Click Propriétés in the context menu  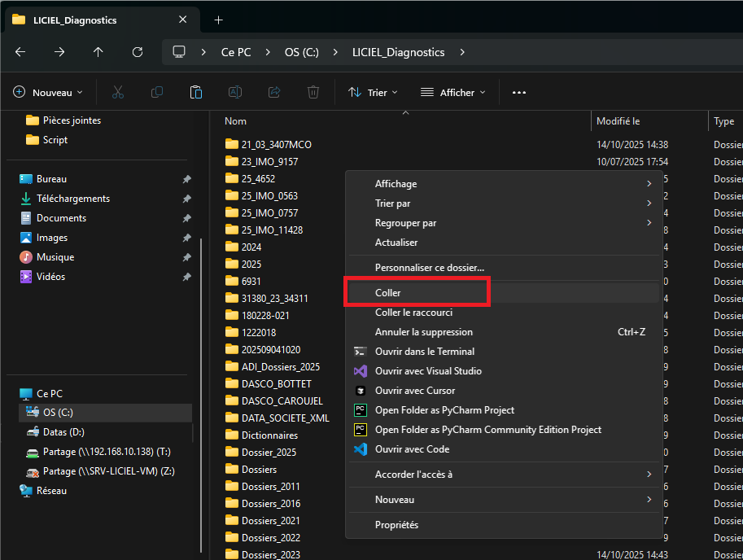[x=396, y=525]
